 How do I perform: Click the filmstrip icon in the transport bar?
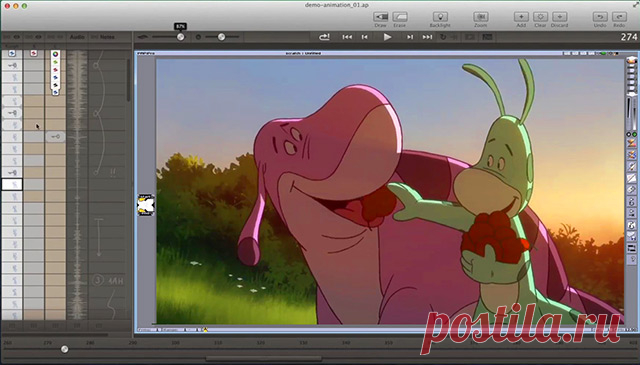coord(470,37)
